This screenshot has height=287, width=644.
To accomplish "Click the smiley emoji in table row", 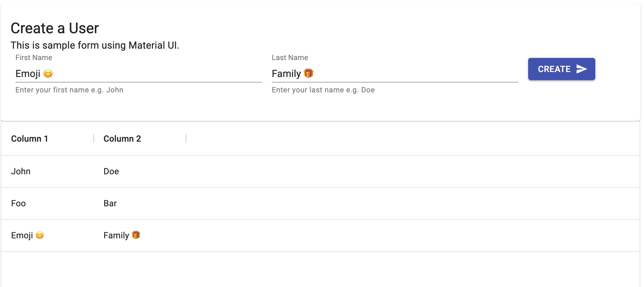I will point(40,235).
